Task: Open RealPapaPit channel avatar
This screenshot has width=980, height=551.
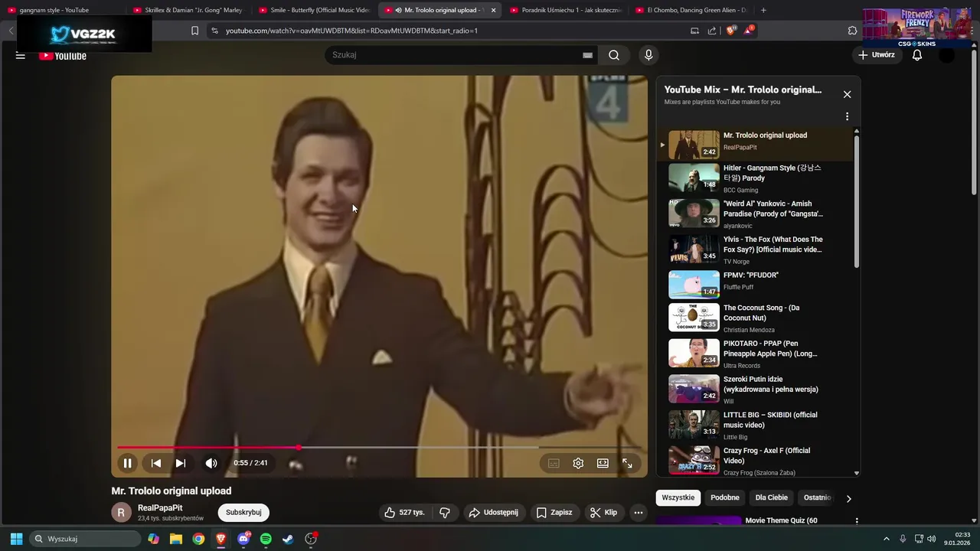Action: pyautogui.click(x=122, y=513)
